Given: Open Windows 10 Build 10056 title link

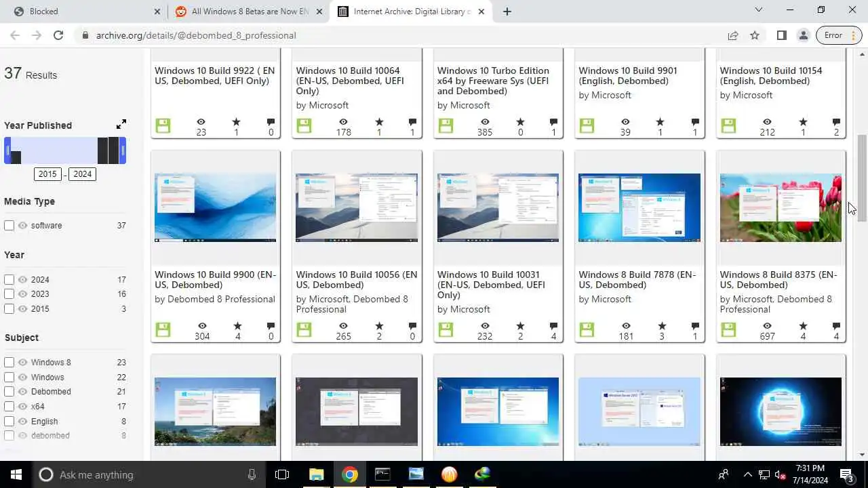Looking at the screenshot, I should [357, 280].
